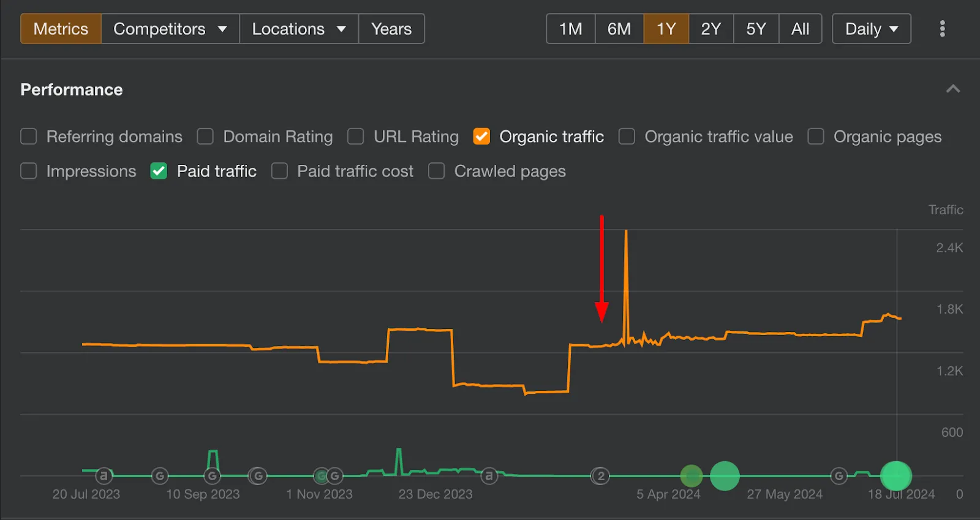The width and height of the screenshot is (980, 520).
Task: Click the Performance section heading
Action: click(x=72, y=89)
